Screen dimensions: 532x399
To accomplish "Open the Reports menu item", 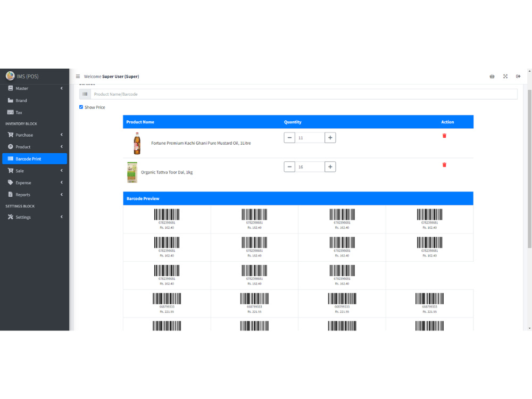I will [34, 194].
